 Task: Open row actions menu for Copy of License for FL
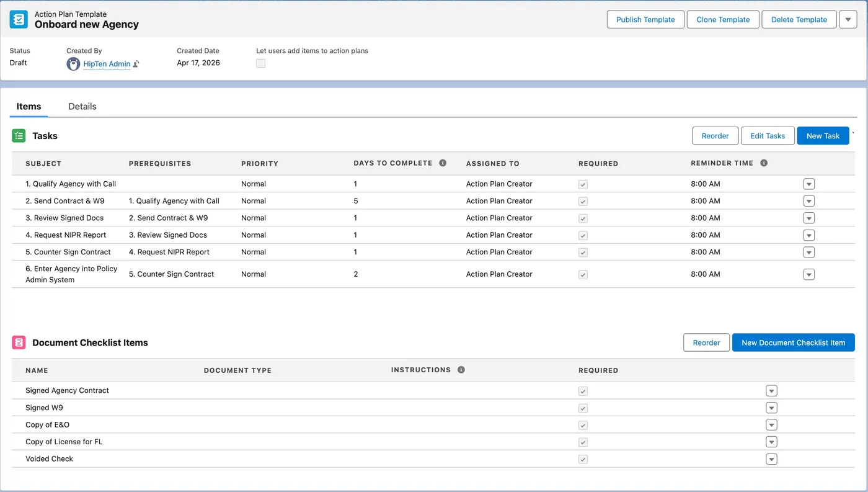[771, 442]
